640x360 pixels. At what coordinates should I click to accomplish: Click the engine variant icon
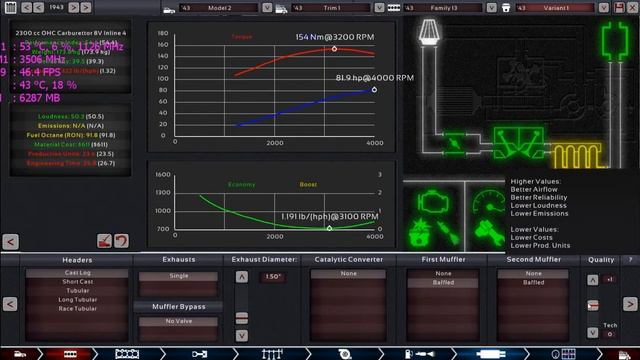click(506, 8)
